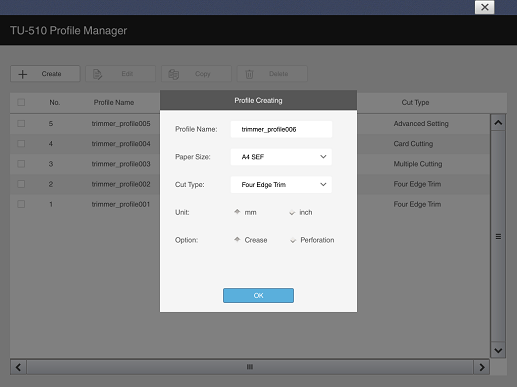Click the plus icon on the Create button
This screenshot has height=387, width=517.
pos(23,74)
